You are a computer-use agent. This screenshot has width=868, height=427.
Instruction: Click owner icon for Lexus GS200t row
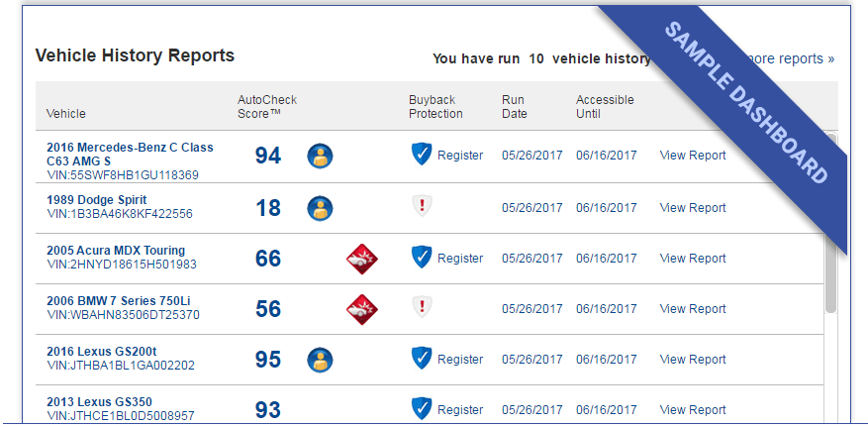320,360
